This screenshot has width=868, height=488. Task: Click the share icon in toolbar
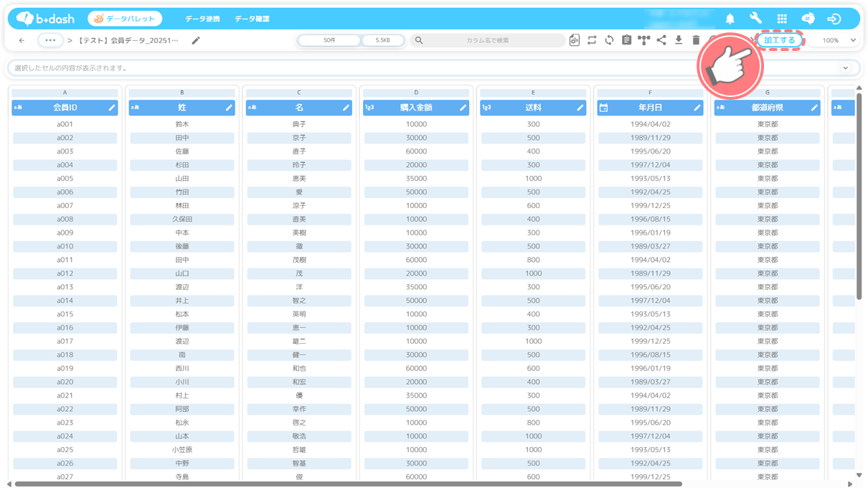(x=661, y=41)
